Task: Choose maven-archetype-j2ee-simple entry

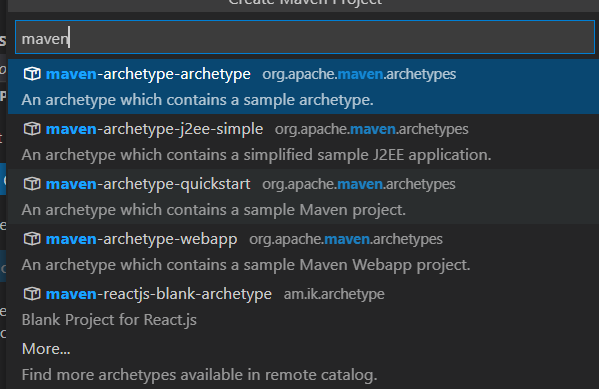Action: (303, 141)
